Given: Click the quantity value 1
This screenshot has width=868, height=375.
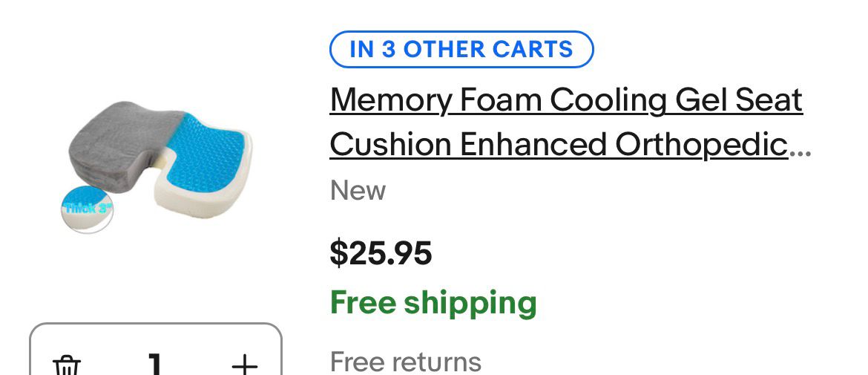Looking at the screenshot, I should pyautogui.click(x=154, y=364).
